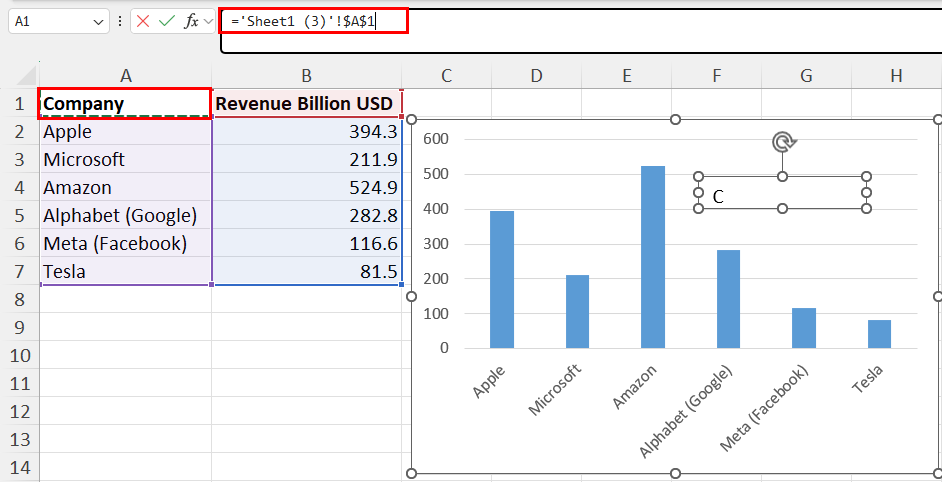Select row 1 header
Screen dimensions: 942x482
tap(20, 103)
